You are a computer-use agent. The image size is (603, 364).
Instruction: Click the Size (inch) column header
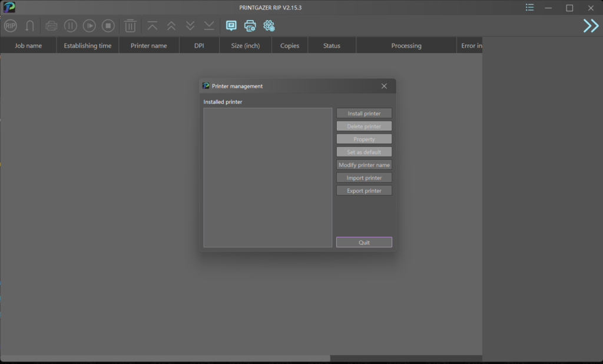[246, 45]
